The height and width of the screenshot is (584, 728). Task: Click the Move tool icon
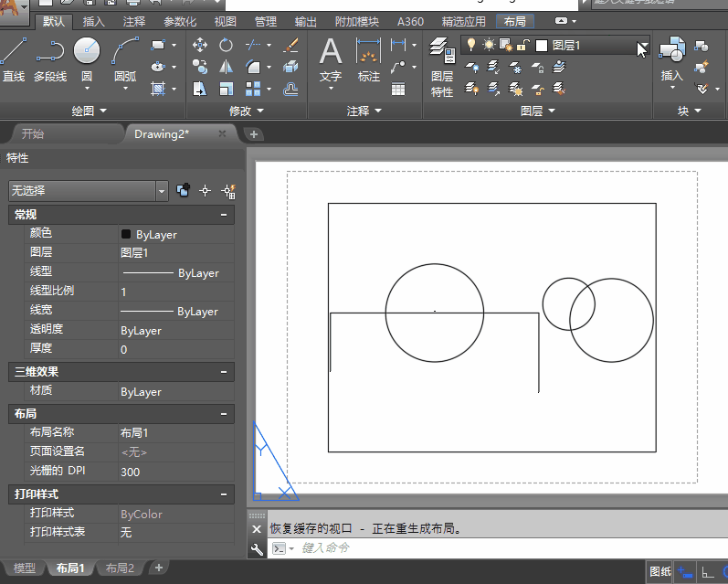click(x=200, y=45)
